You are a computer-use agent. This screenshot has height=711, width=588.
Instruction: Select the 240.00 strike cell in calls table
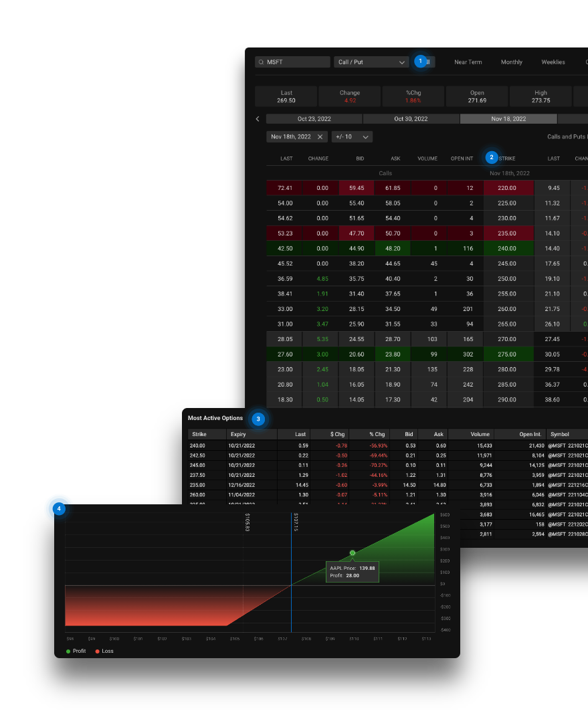point(508,248)
